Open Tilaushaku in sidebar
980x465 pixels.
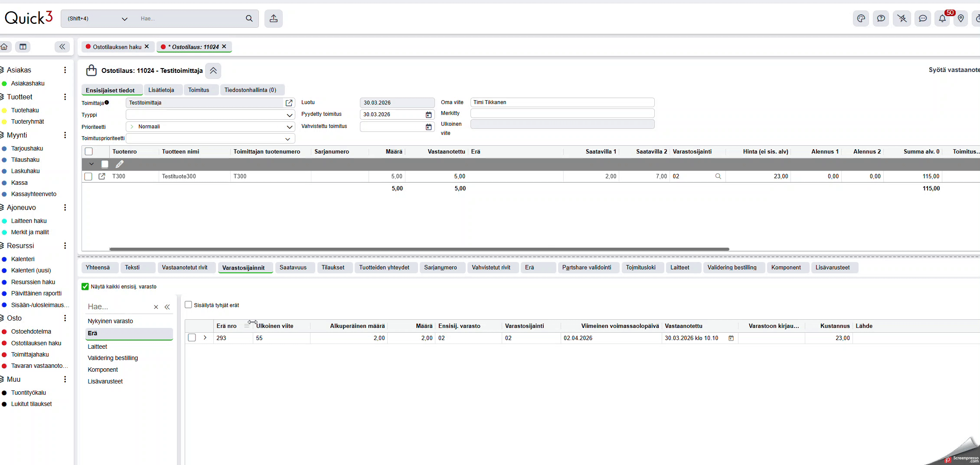[x=25, y=160]
